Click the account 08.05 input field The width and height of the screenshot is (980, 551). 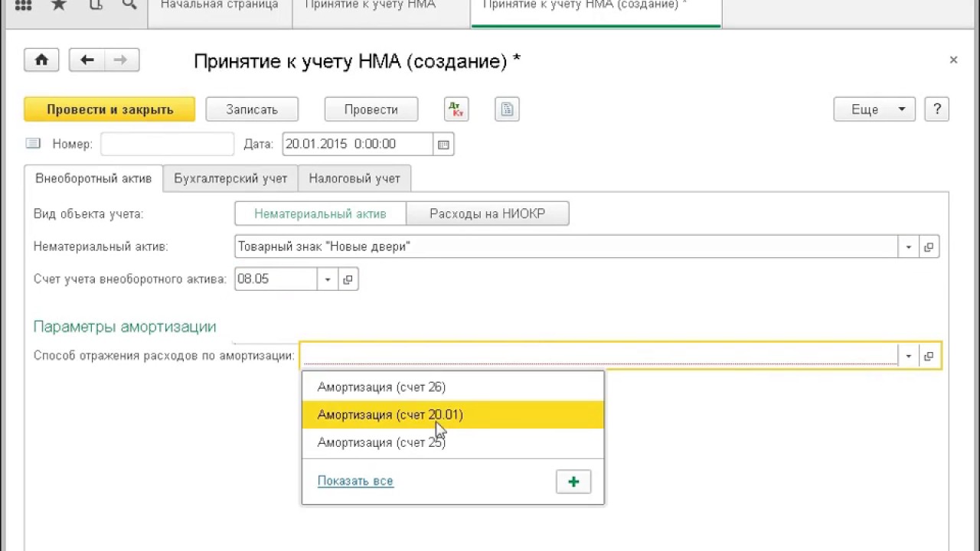[276, 279]
